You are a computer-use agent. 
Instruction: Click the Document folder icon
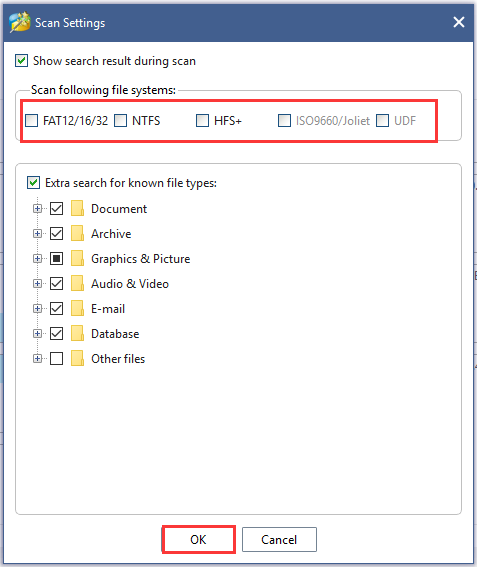77,208
